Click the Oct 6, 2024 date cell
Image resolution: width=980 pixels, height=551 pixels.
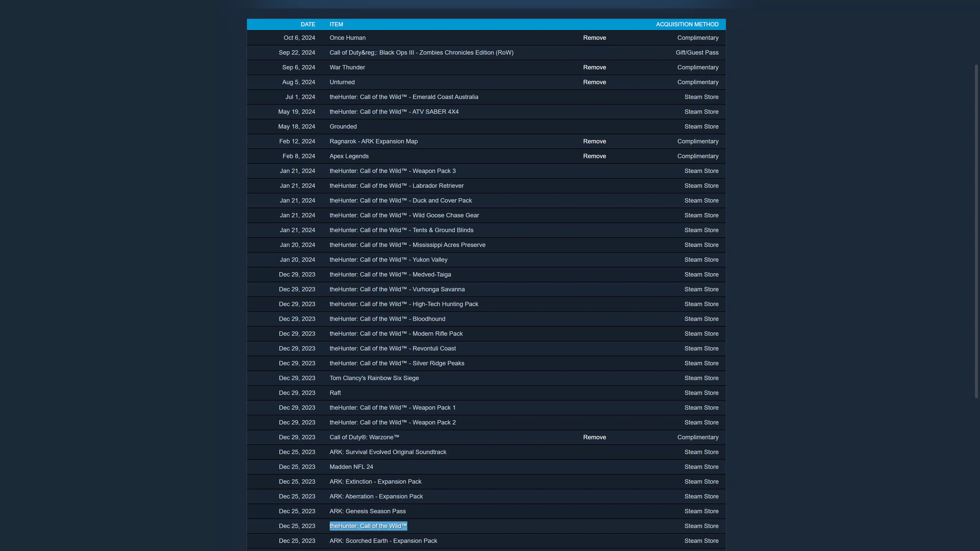click(x=299, y=38)
